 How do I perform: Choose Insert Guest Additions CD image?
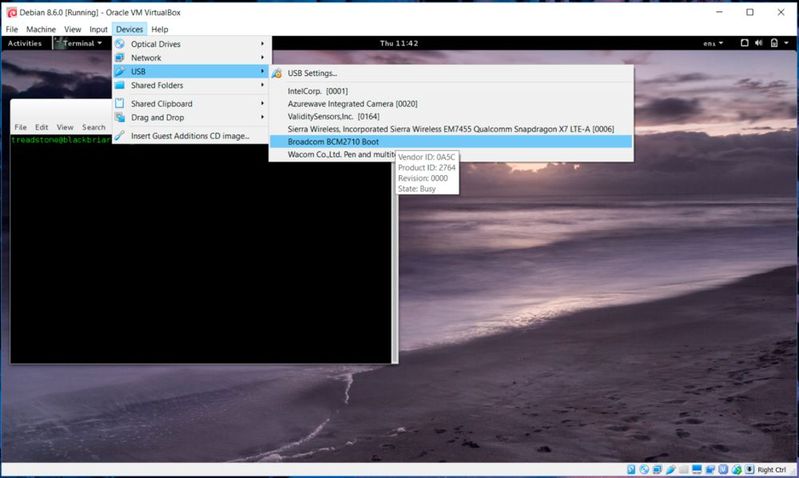pyautogui.click(x=191, y=136)
